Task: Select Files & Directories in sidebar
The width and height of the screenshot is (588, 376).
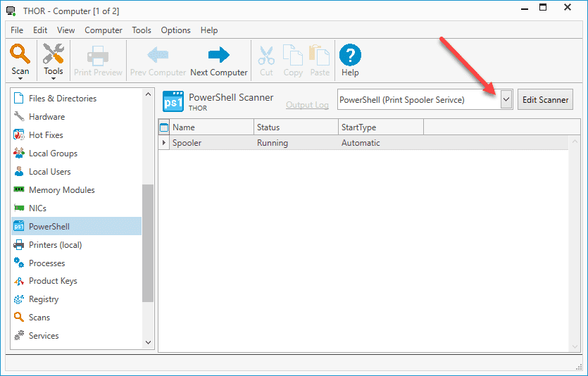Action: pyautogui.click(x=77, y=98)
